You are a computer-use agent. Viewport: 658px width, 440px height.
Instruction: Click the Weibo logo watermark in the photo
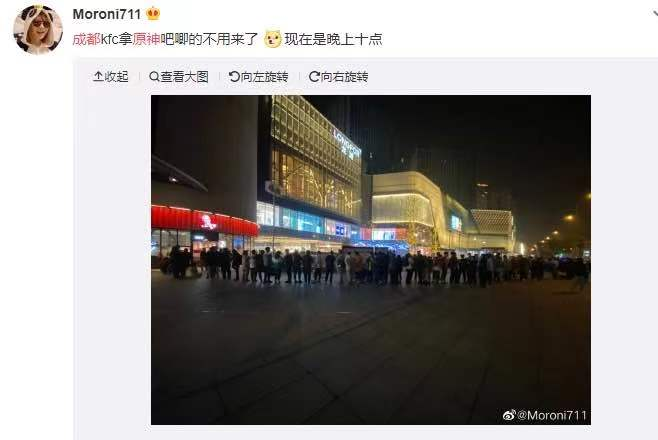click(509, 415)
